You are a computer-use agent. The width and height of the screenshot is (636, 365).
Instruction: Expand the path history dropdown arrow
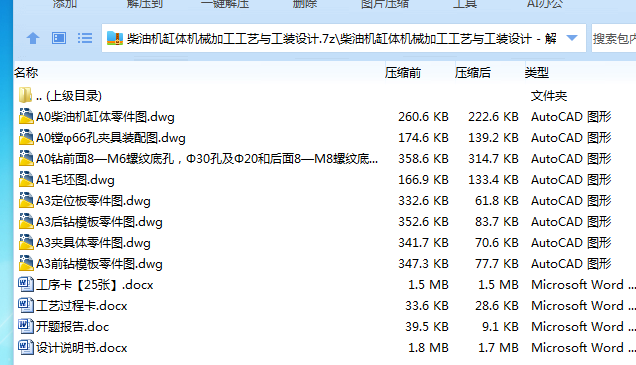click(x=572, y=38)
